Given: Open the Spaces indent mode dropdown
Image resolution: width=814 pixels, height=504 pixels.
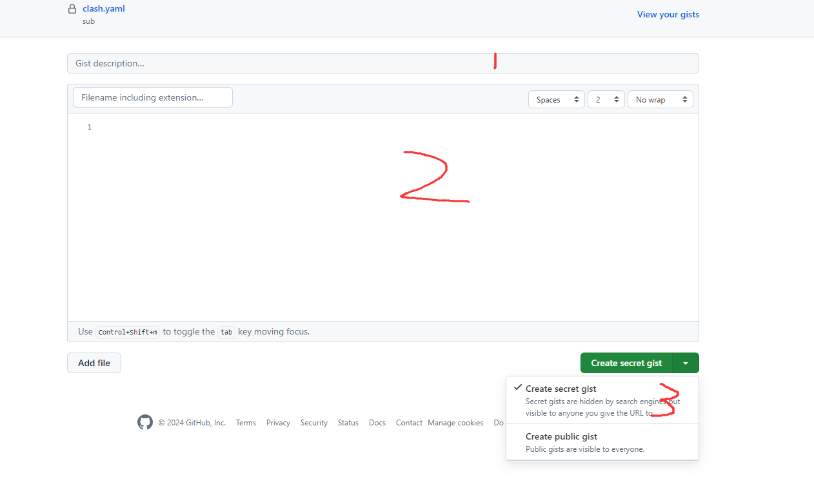Looking at the screenshot, I should pyautogui.click(x=556, y=99).
